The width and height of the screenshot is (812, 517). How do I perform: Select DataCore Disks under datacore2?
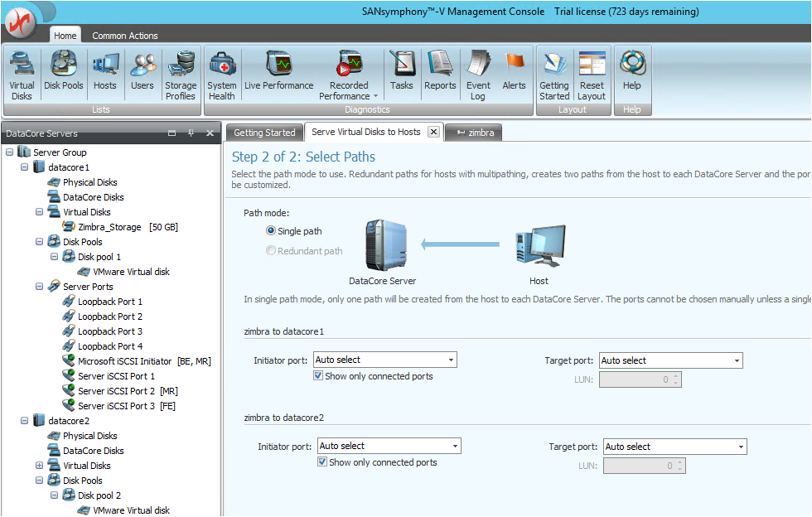click(86, 450)
